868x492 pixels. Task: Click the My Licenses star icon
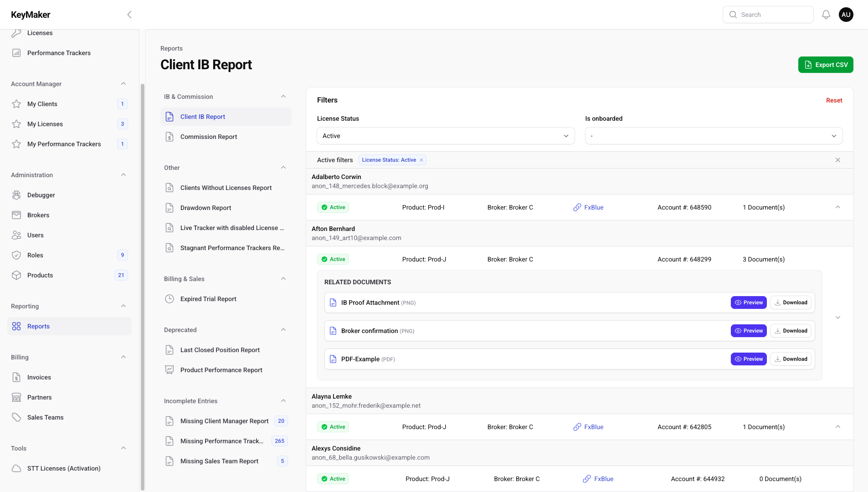coord(16,124)
